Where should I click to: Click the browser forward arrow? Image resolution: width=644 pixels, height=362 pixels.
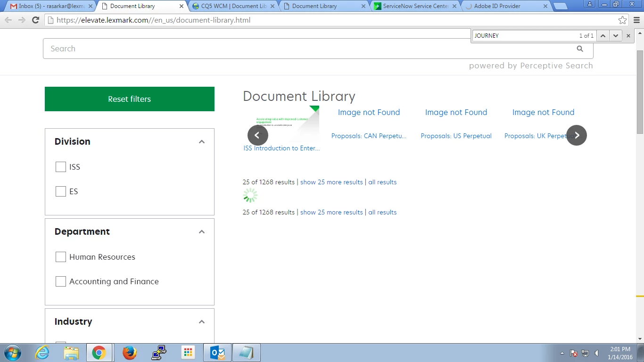click(22, 20)
